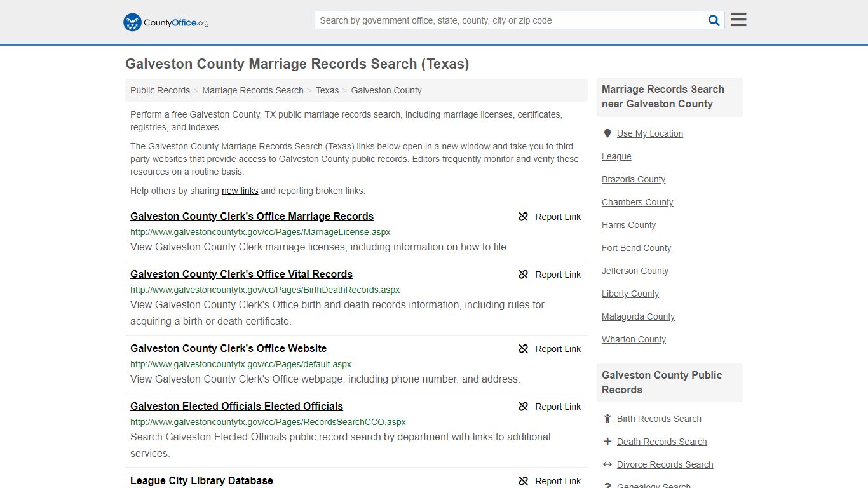Open Fort Bend County link
The width and height of the screenshot is (868, 488).
(637, 248)
